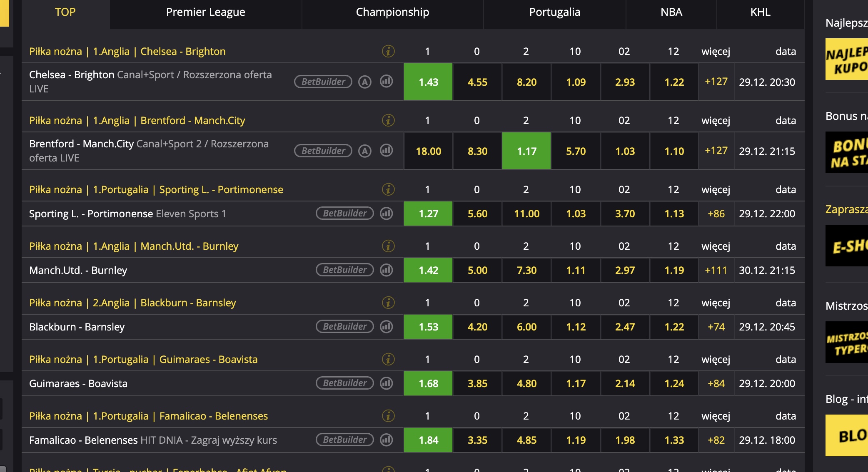Deselect the 1.17 Manch.City win odds
This screenshot has width=868, height=472.
coord(526,151)
